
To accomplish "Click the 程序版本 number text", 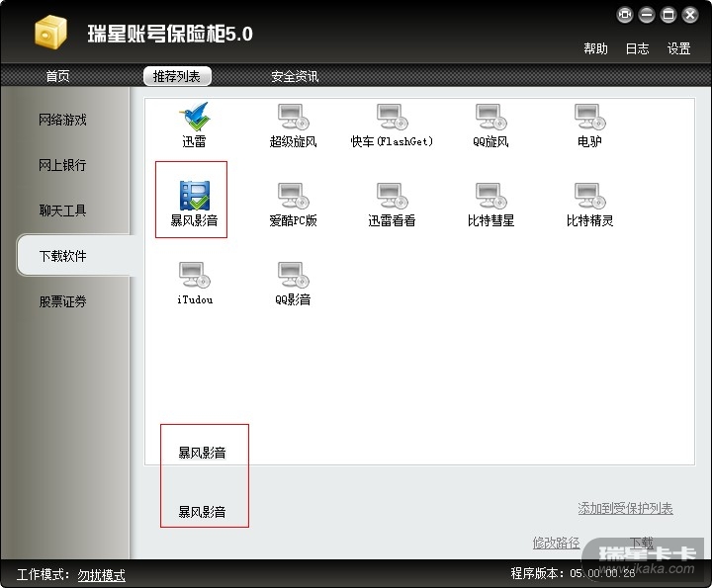I will click(x=602, y=573).
